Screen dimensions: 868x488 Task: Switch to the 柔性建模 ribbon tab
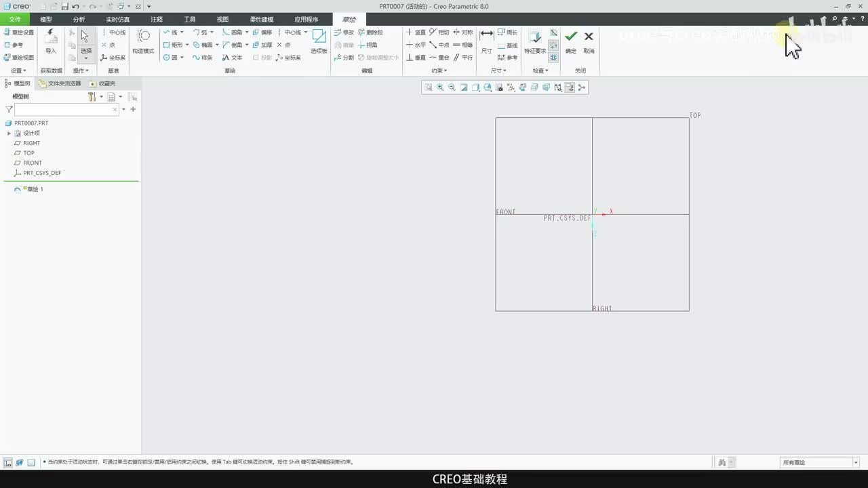pyautogui.click(x=262, y=20)
